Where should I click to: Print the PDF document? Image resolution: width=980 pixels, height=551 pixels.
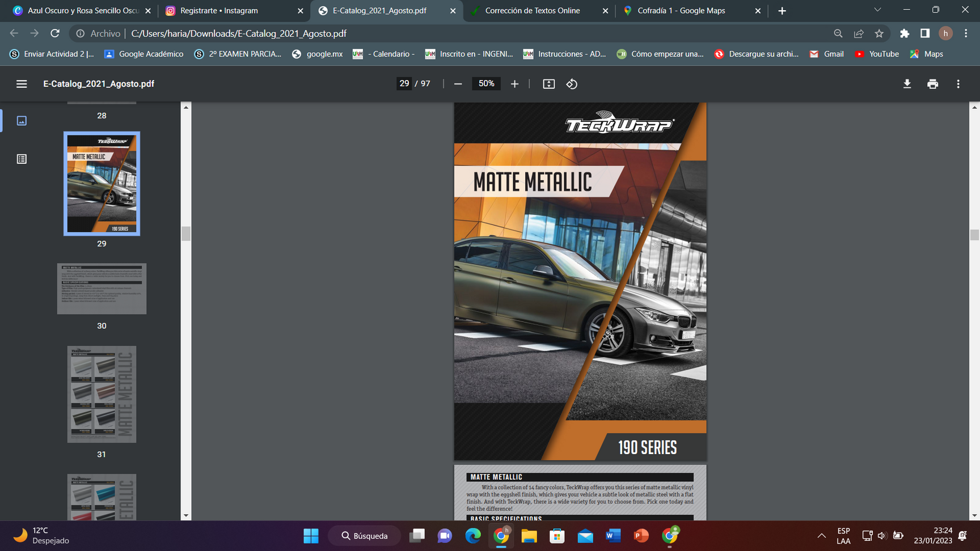coord(932,84)
